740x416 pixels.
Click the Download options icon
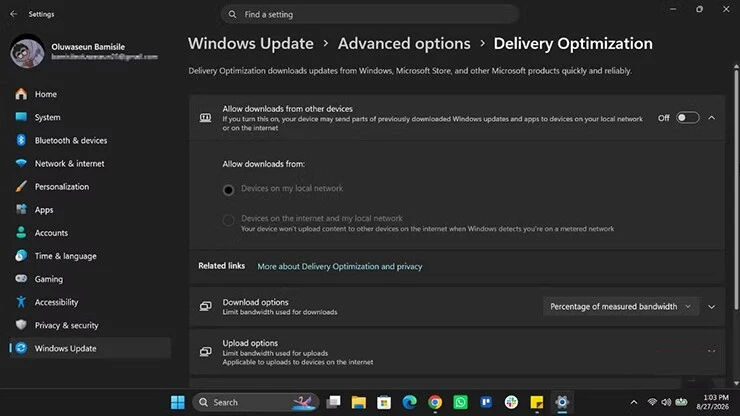tap(205, 306)
